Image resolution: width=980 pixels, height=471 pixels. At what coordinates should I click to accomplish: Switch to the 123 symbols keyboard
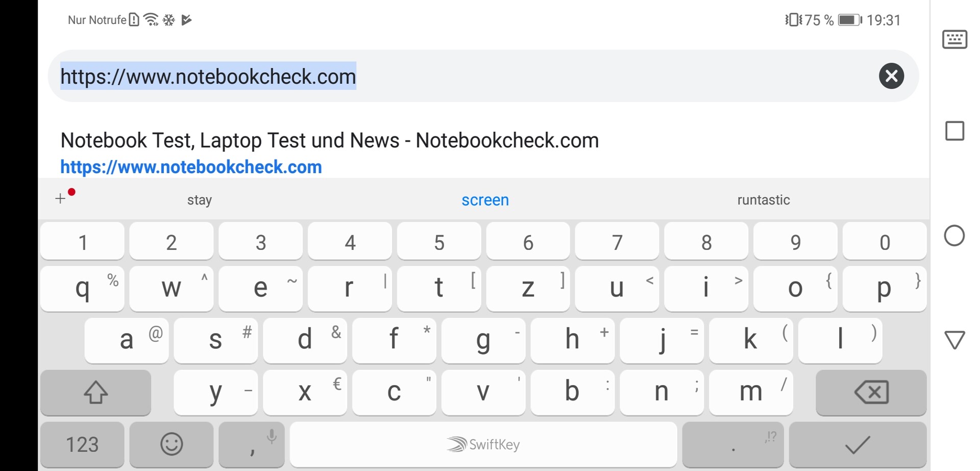(x=82, y=444)
